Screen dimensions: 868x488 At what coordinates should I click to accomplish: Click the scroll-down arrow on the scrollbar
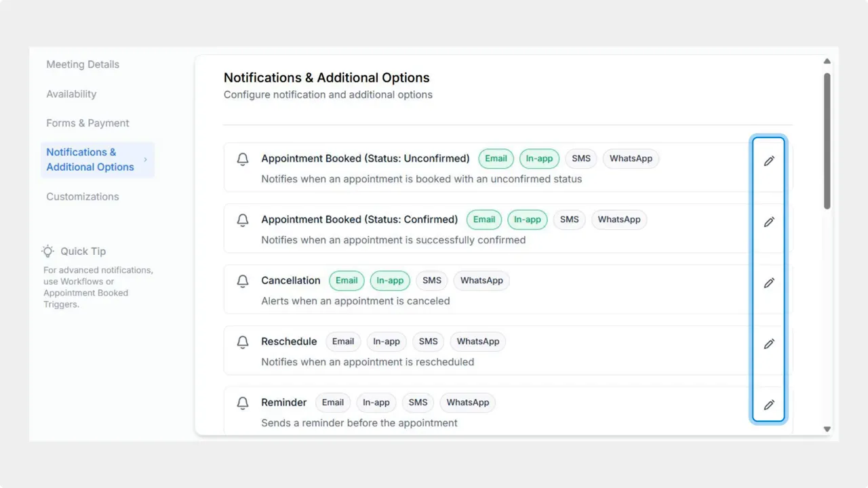pos(827,428)
